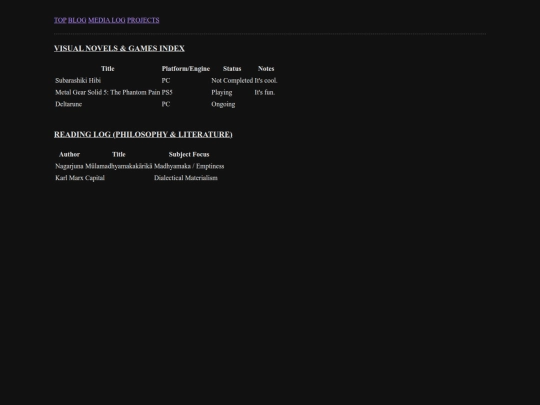This screenshot has width=540, height=405.
Task: Click PC platform cell in Subarashiki Hibi row
Action: click(x=166, y=81)
